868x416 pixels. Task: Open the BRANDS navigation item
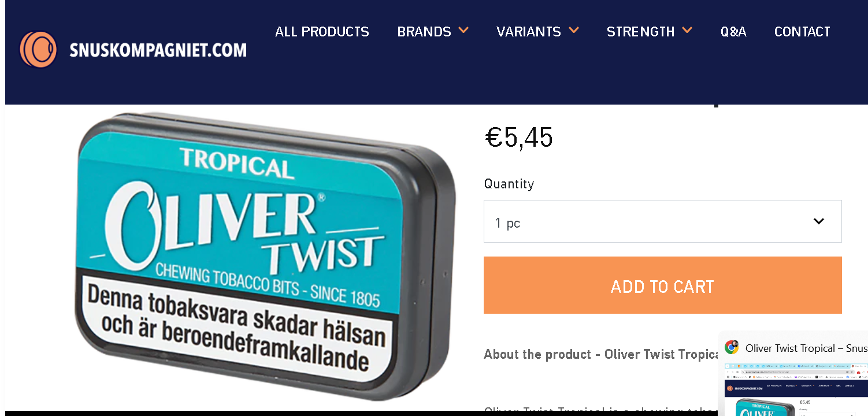click(424, 32)
